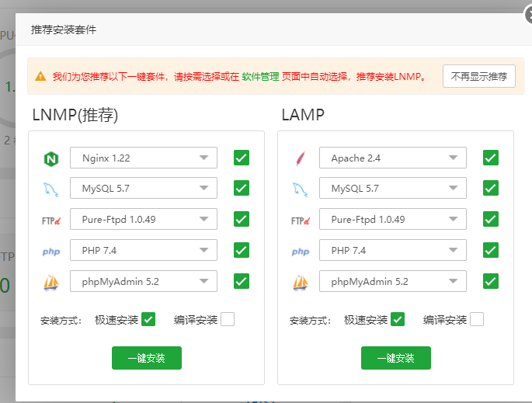
Task: Uncheck phpMyAdmin 5.2 in LNMP
Action: [242, 281]
